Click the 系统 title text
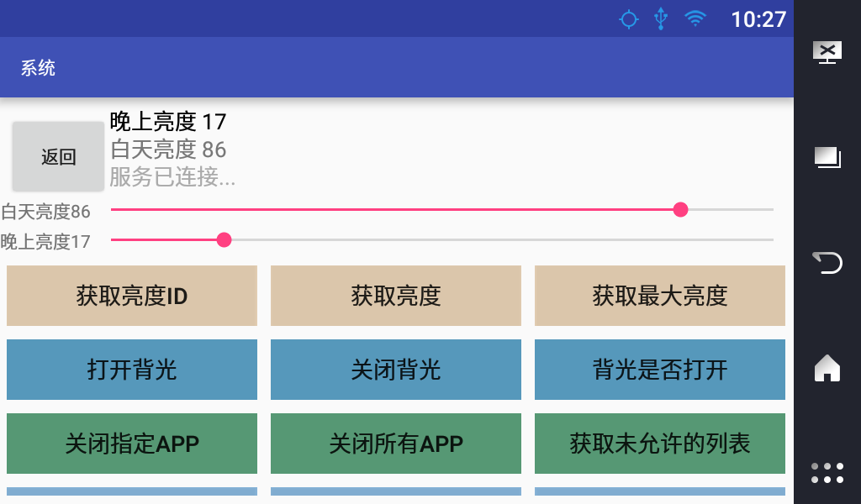Screen dimensions: 861x504 pos(38,68)
